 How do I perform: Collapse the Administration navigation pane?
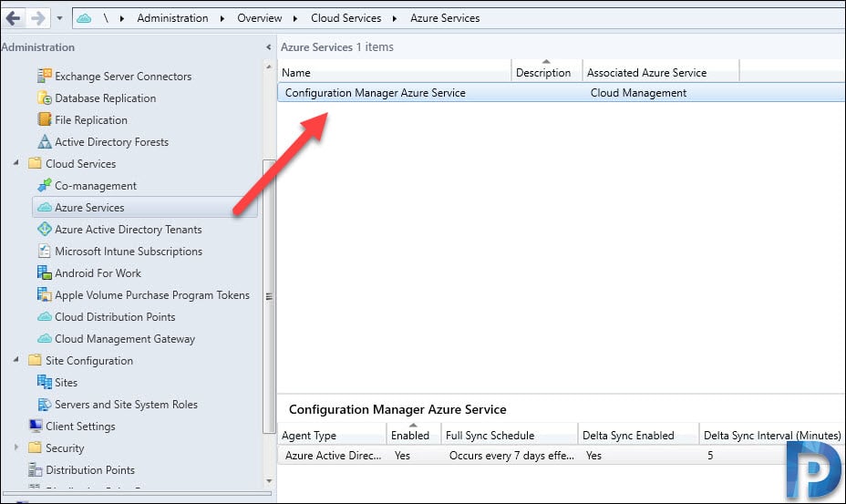point(269,47)
